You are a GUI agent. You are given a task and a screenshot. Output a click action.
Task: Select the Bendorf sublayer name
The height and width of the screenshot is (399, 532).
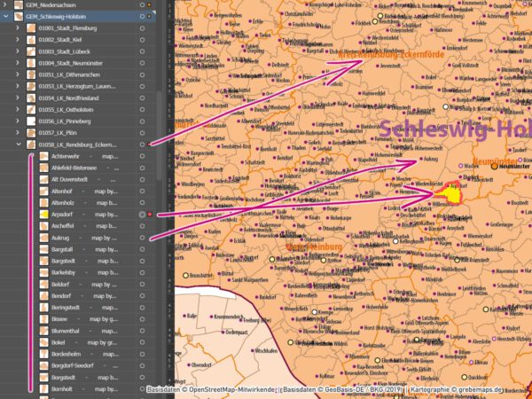tap(61, 296)
